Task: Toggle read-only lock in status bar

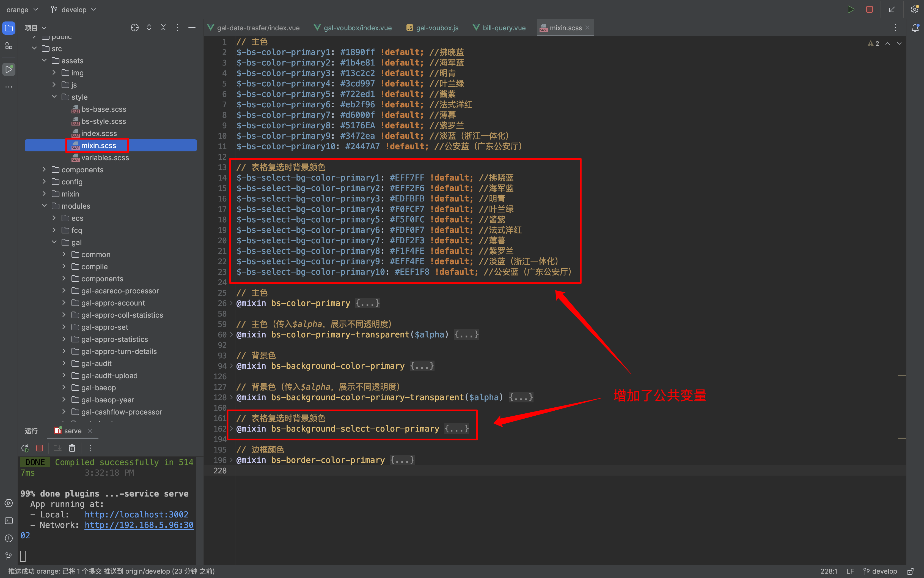Action: 911,571
